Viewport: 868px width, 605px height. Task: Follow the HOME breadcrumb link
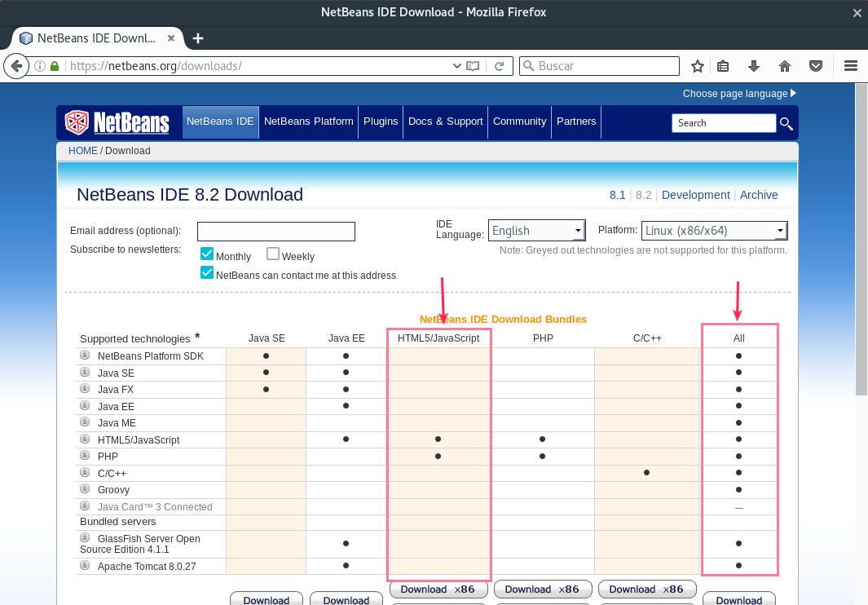click(83, 151)
